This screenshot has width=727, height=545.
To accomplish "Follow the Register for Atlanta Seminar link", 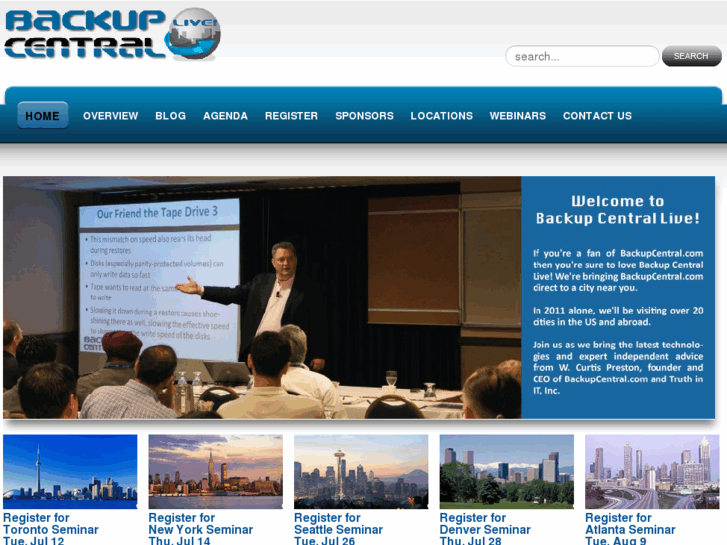I will click(630, 529).
